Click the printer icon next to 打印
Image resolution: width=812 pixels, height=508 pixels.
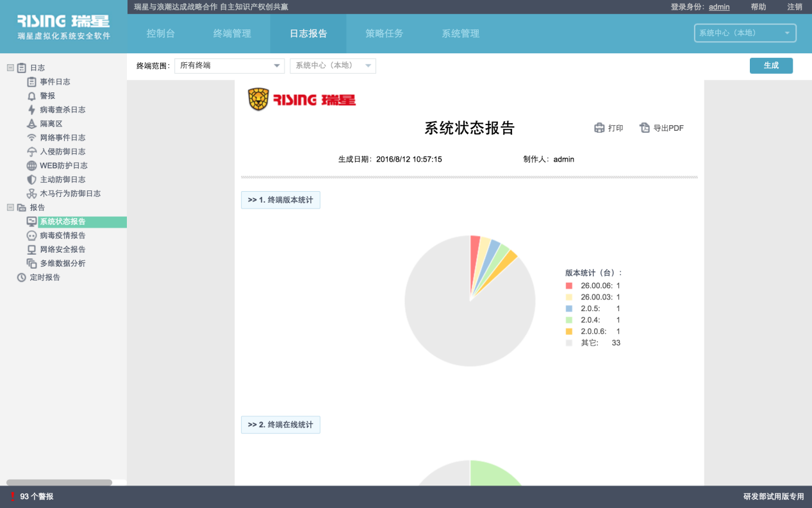[x=599, y=128]
